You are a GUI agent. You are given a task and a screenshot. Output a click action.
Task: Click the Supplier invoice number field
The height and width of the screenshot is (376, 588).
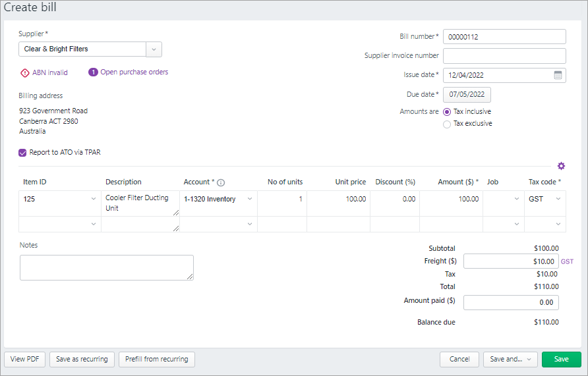click(504, 56)
